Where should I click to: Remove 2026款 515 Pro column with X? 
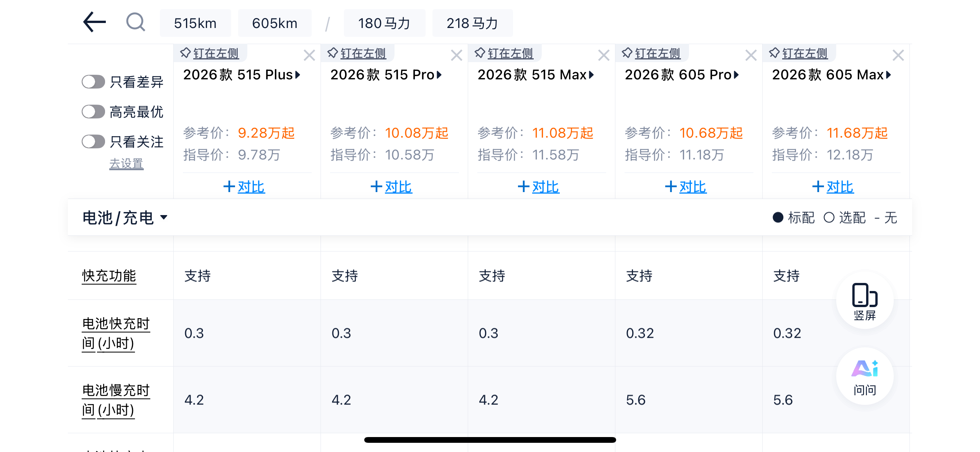click(456, 56)
